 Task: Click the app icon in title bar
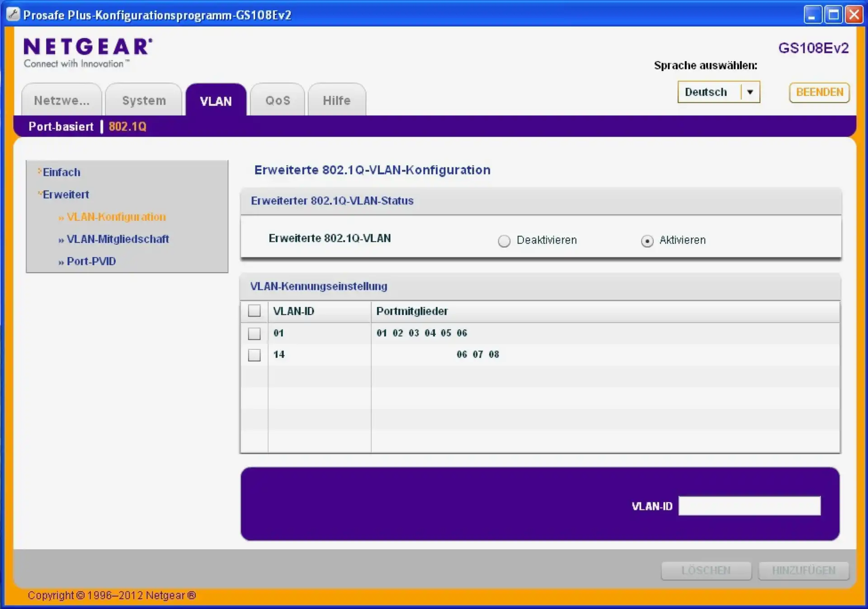(x=13, y=14)
